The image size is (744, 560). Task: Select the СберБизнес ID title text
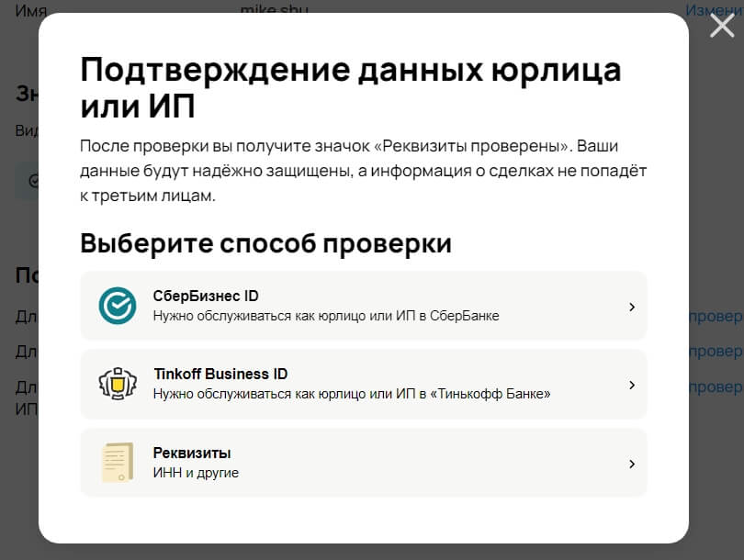click(206, 296)
